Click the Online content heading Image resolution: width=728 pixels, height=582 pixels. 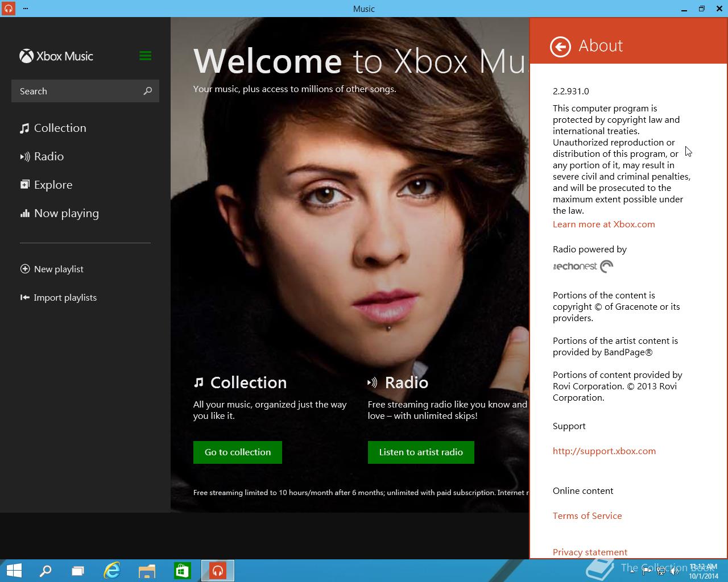[583, 490]
